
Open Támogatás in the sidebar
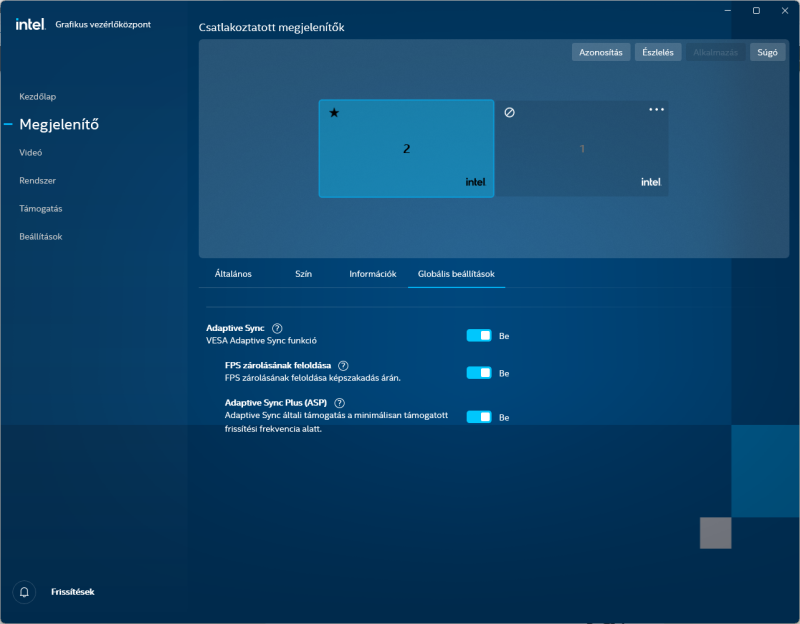[x=41, y=209]
